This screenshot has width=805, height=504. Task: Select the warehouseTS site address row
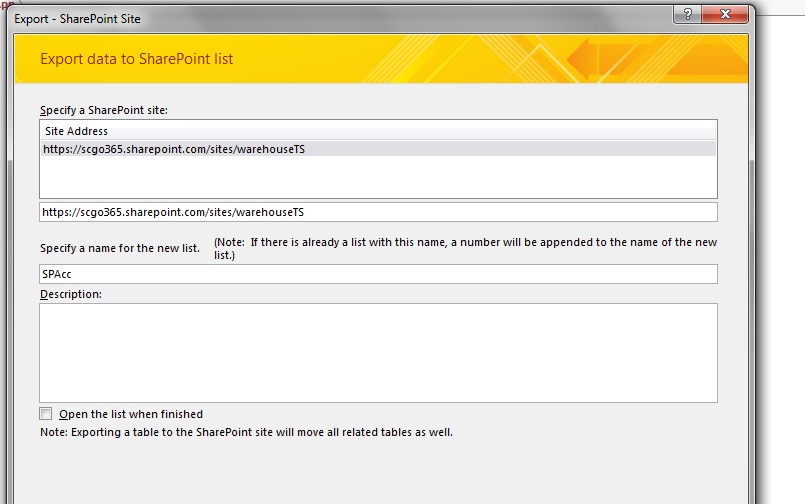click(x=378, y=149)
